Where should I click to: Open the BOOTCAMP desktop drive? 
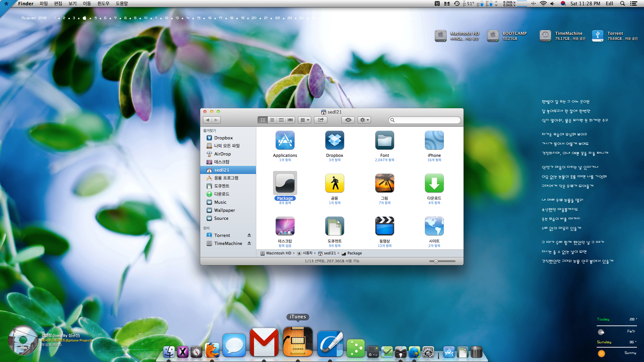(493, 36)
